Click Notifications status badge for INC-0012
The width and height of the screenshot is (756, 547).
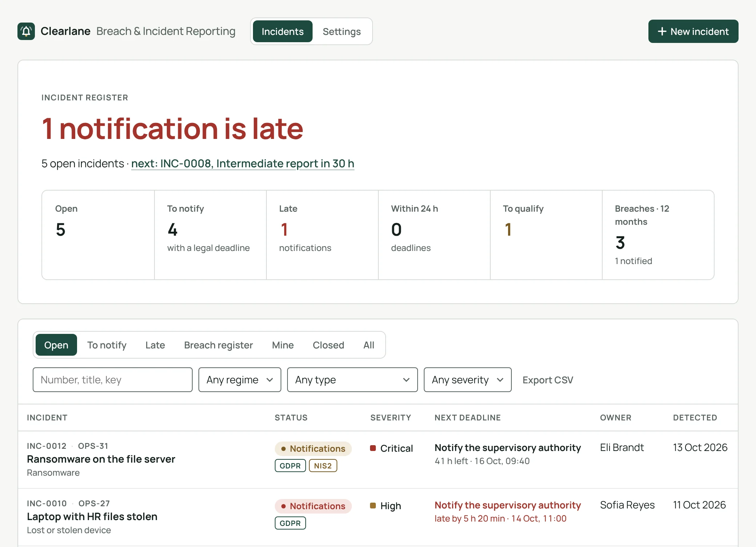pos(313,448)
